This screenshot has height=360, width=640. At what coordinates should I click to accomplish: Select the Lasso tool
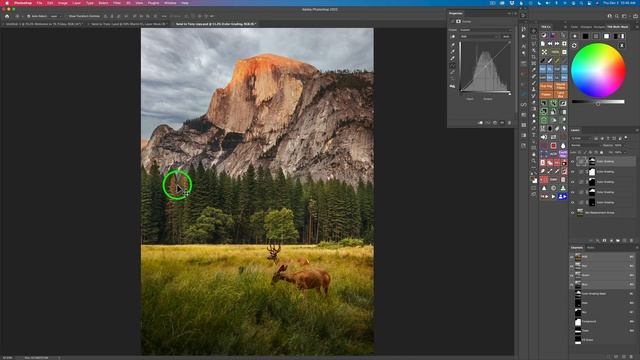[x=533, y=44]
